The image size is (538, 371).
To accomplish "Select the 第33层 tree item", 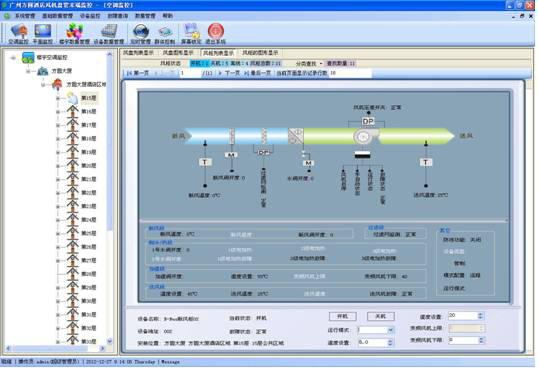I will click(89, 341).
